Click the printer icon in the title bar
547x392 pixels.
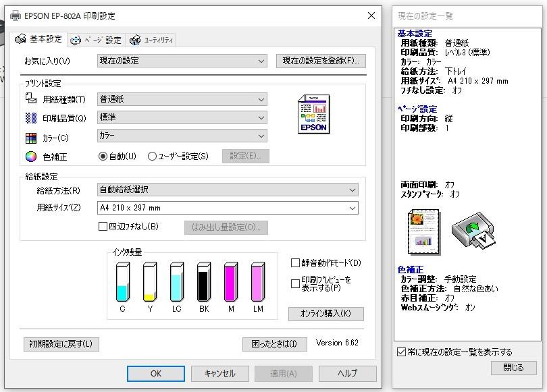click(x=16, y=16)
